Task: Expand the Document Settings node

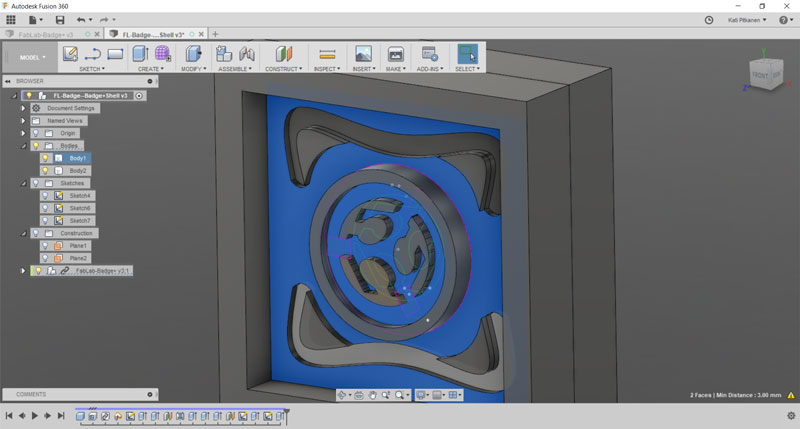Action: 23,108
